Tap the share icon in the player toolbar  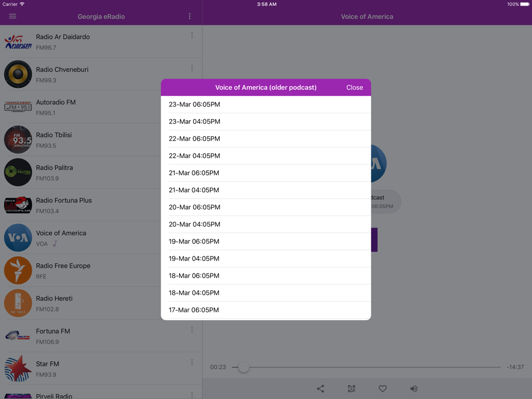[320, 388]
